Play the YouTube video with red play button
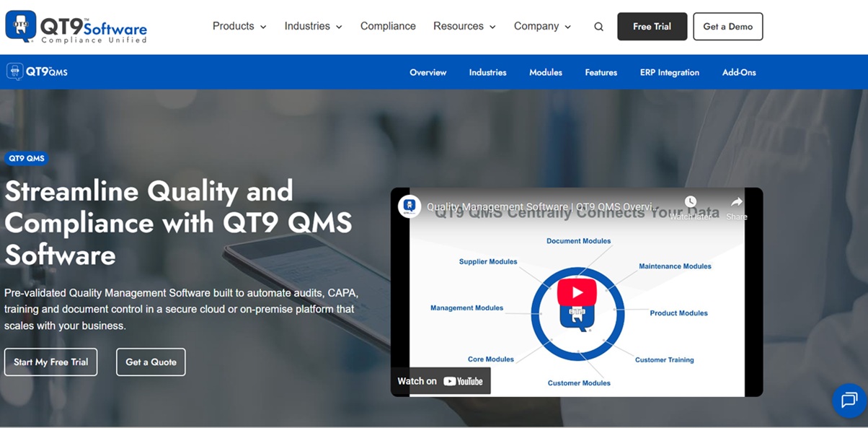The height and width of the screenshot is (428, 868). pos(577,292)
